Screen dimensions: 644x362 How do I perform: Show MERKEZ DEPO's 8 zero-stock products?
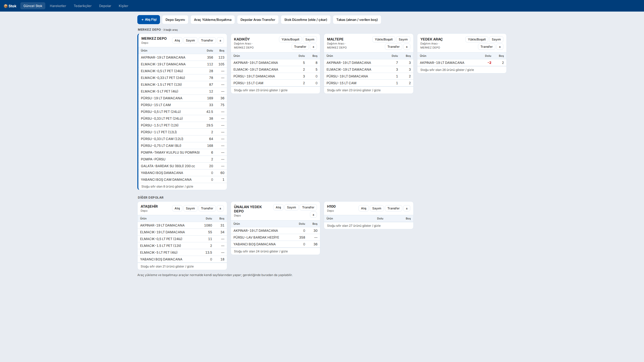(167, 187)
